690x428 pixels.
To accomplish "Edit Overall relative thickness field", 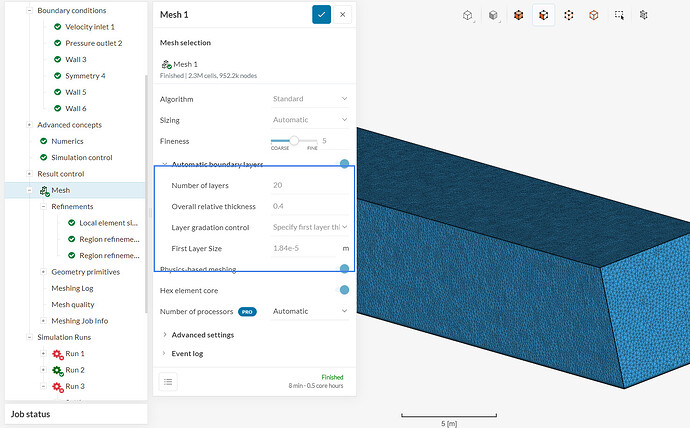I will 310,206.
